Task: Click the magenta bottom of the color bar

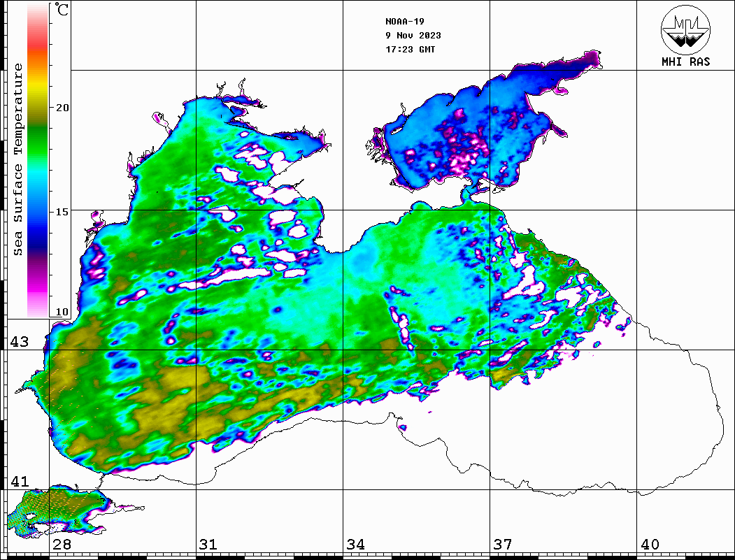Action: (38, 286)
